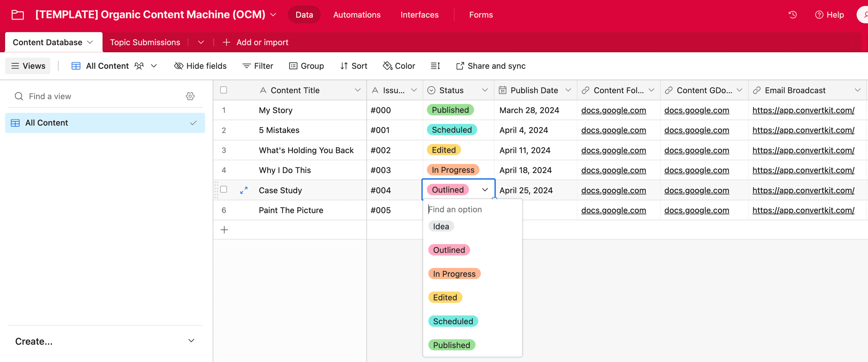Open the Help menu
This screenshot has width=868, height=362.
(x=829, y=15)
